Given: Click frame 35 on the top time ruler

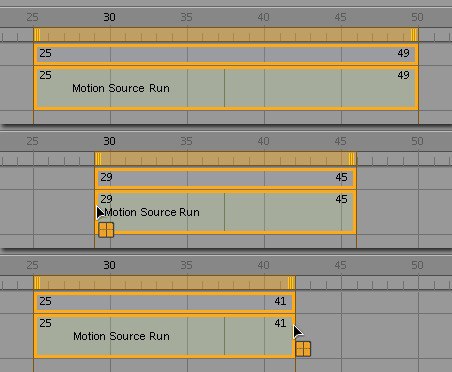Looking at the screenshot, I should [x=186, y=17].
